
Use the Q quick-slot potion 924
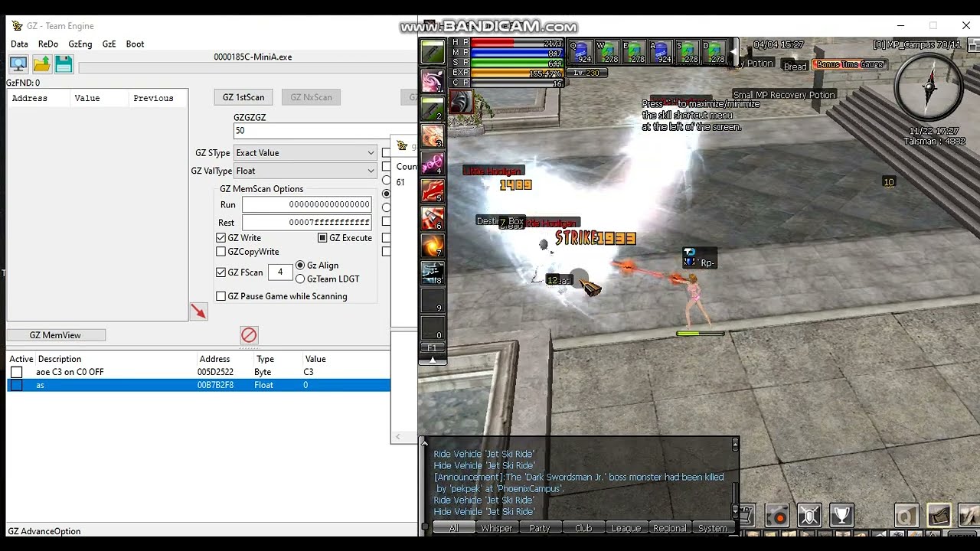(x=580, y=52)
